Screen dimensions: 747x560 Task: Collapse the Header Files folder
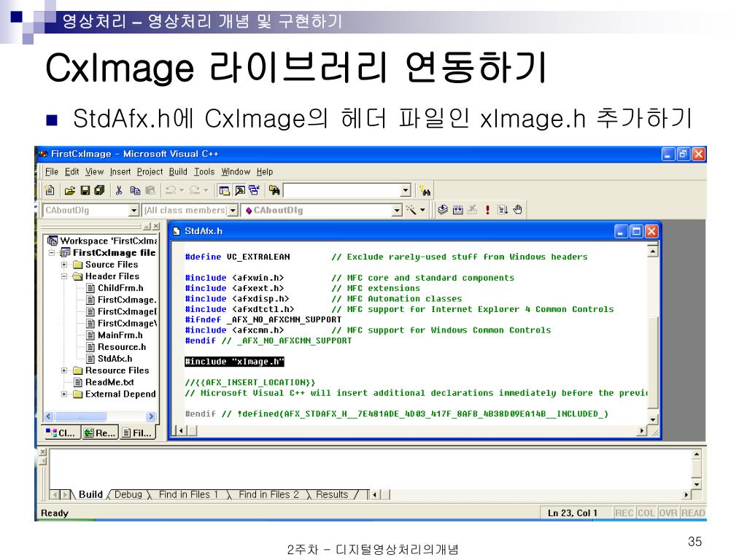pos(64,276)
